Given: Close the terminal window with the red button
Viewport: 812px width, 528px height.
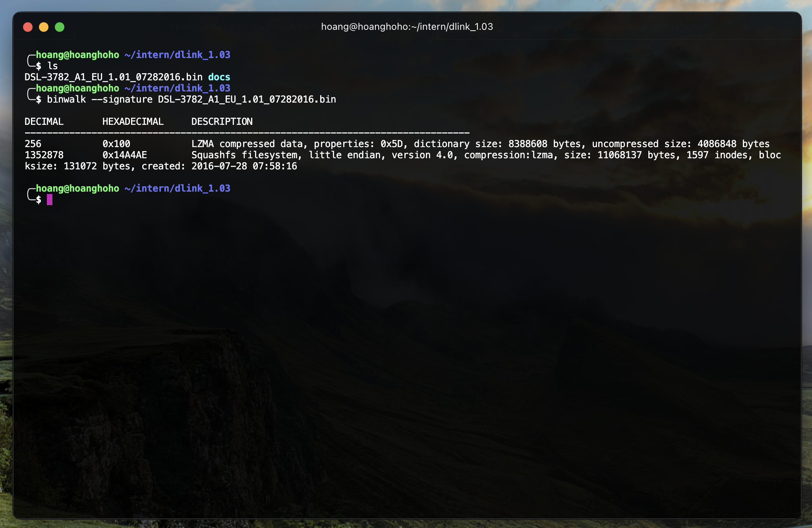Looking at the screenshot, I should coord(28,27).
